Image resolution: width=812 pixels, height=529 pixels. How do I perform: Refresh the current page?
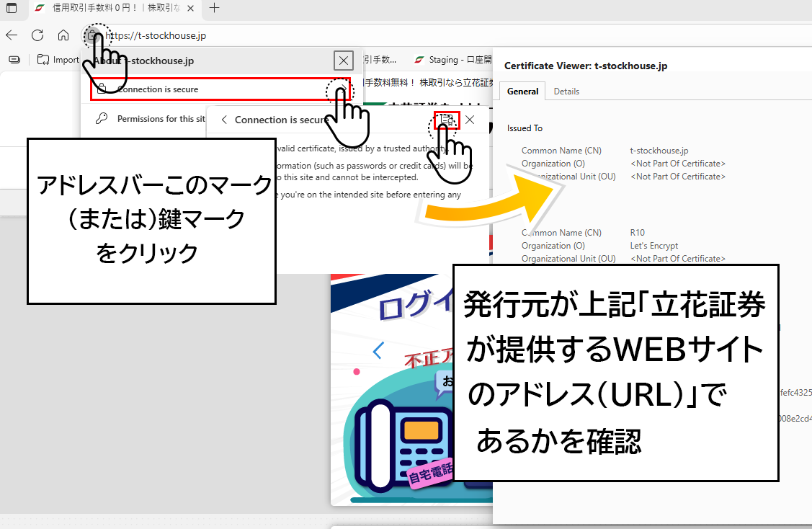(x=37, y=35)
